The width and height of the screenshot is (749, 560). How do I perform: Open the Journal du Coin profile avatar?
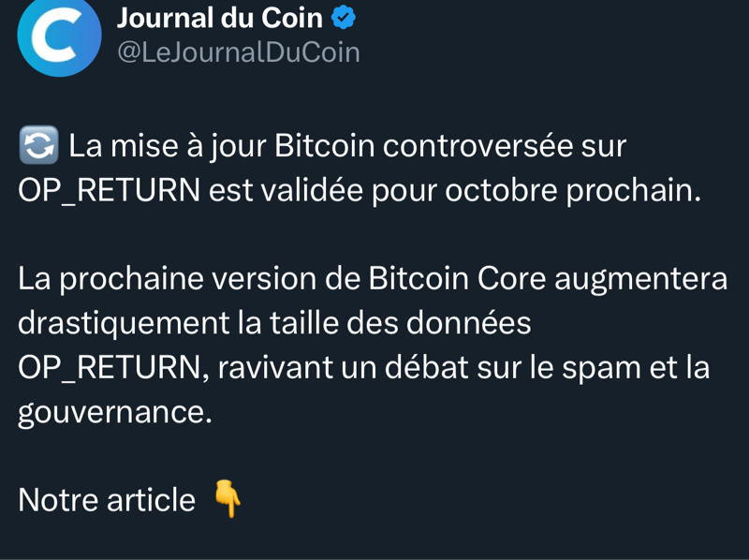tap(59, 36)
